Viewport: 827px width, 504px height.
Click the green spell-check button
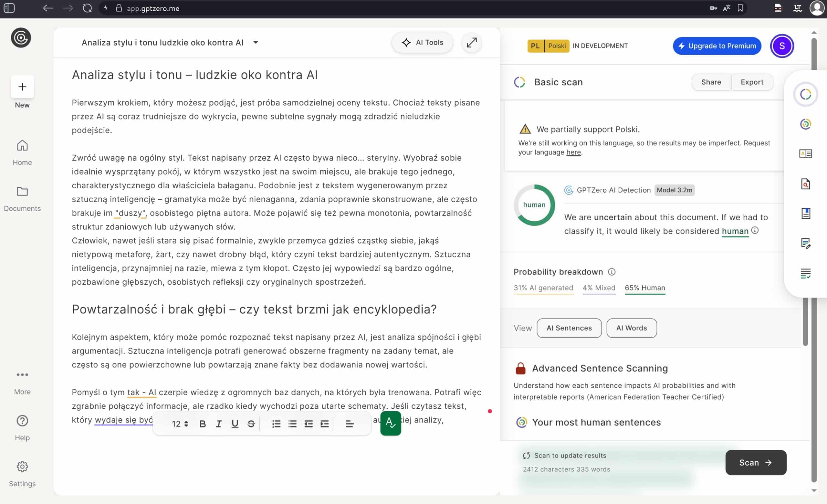391,423
